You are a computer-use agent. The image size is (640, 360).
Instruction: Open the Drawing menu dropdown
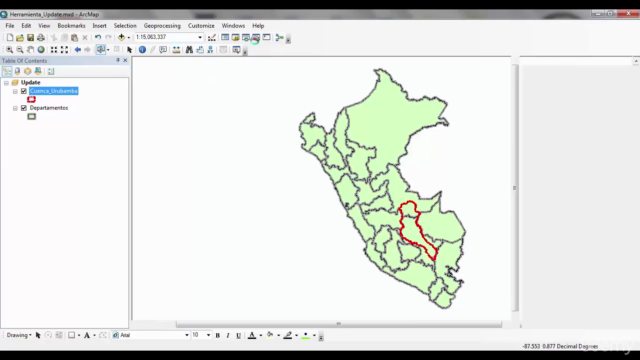[x=19, y=335]
